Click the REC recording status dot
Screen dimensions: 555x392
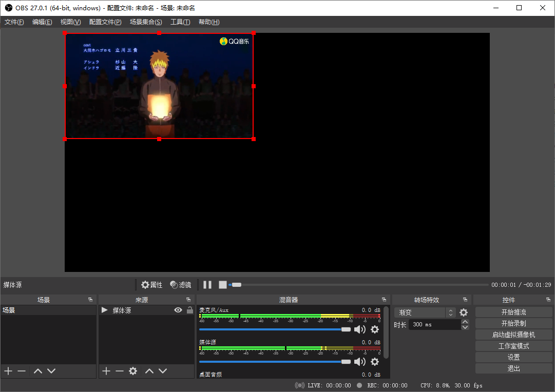point(359,385)
